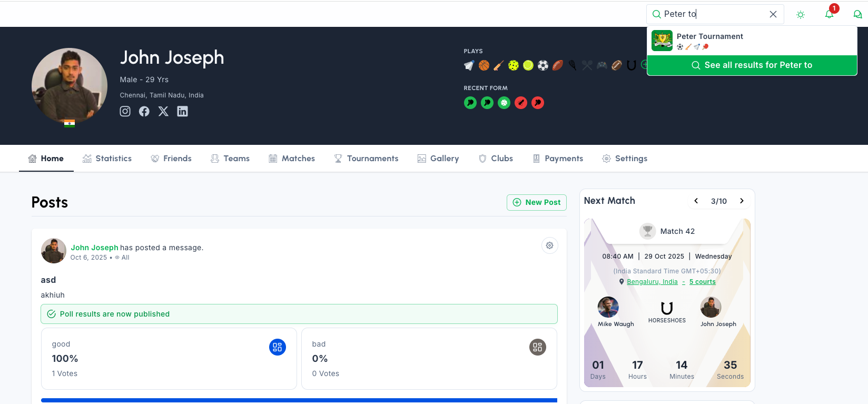Go to the previous match using left chevron
This screenshot has height=404, width=868.
(696, 201)
